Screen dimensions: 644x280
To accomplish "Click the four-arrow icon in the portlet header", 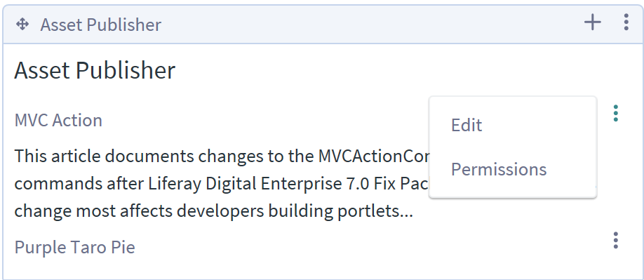I will point(22,25).
